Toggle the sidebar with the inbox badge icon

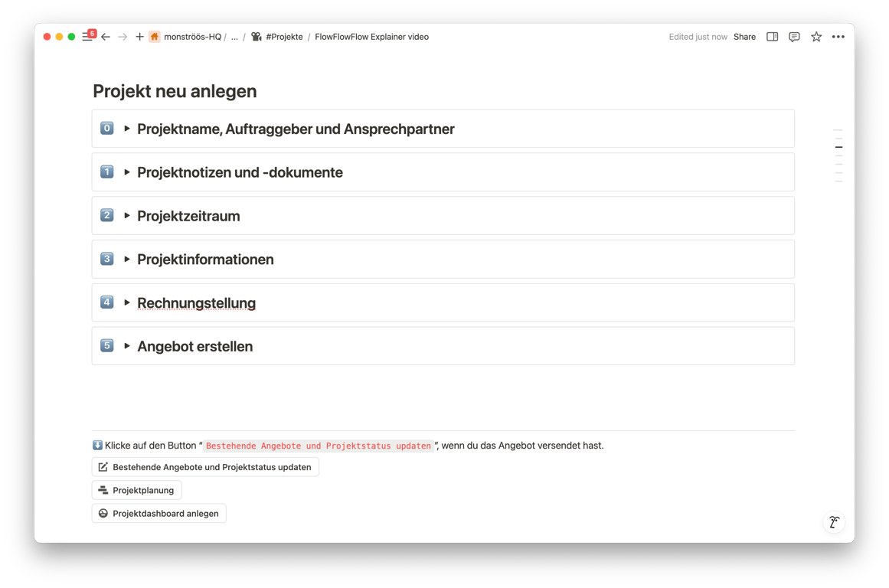coord(87,36)
